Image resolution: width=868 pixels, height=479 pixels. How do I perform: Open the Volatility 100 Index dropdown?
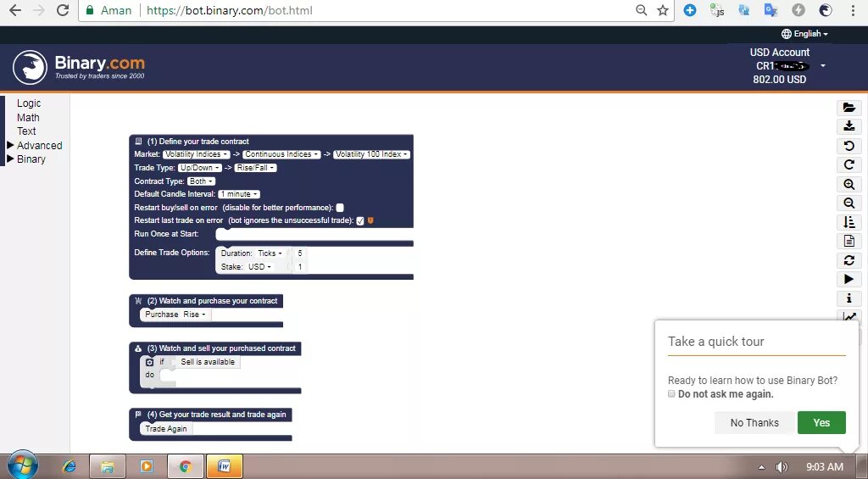pyautogui.click(x=371, y=154)
